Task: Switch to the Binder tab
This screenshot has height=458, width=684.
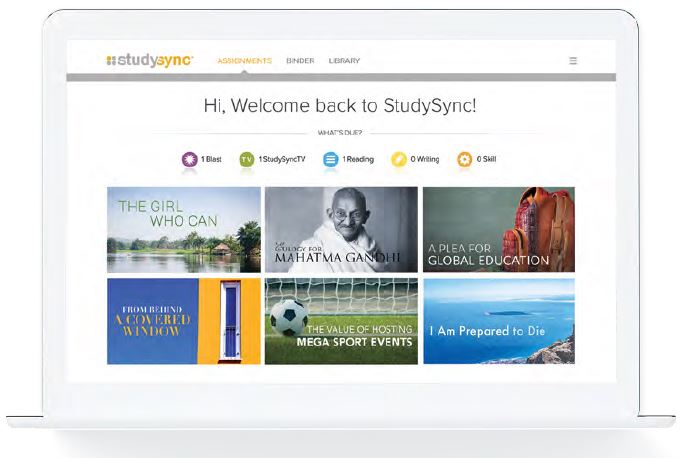Action: coord(300,61)
